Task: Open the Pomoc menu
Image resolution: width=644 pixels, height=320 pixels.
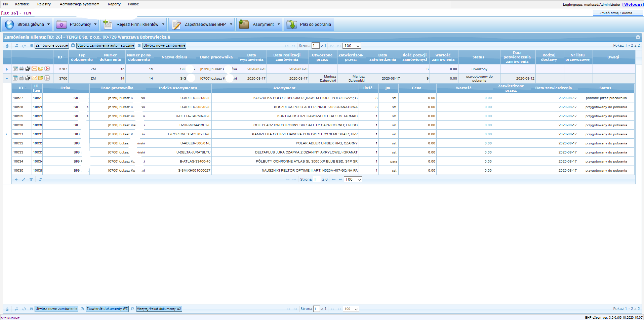Action: [133, 4]
